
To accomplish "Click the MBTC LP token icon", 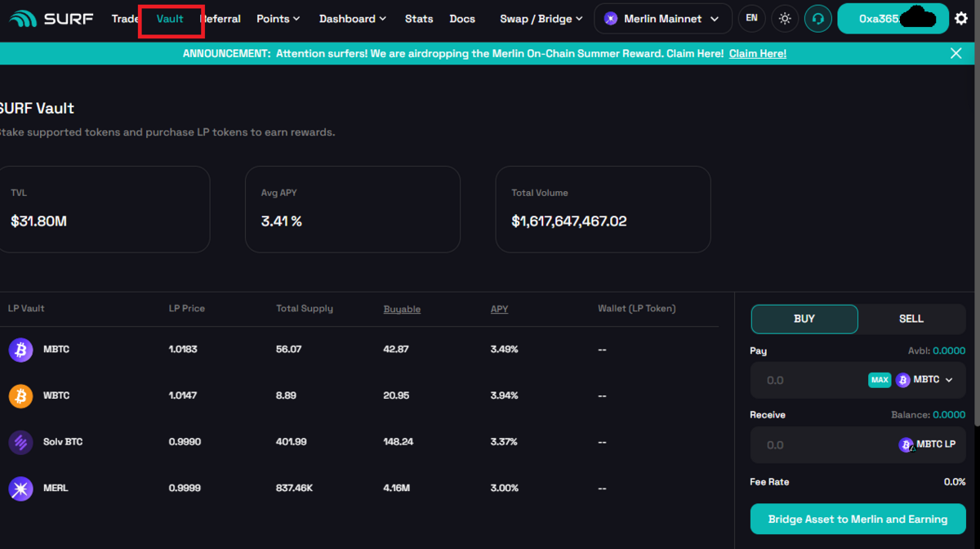I will coord(906,445).
